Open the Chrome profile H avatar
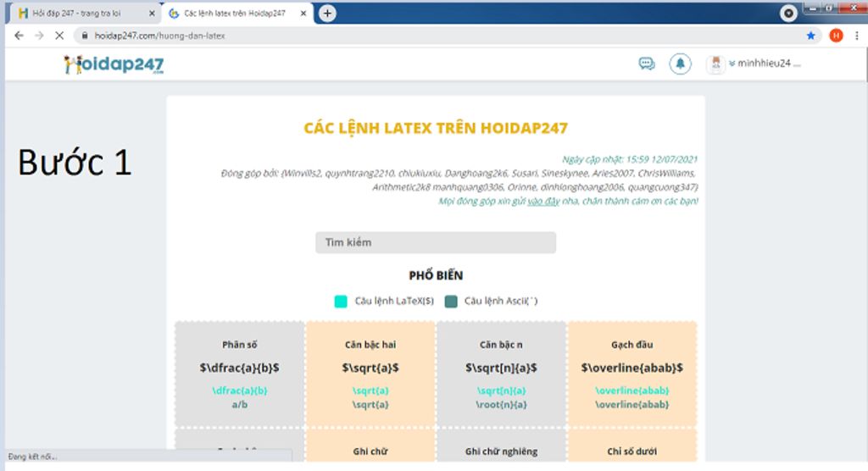The image size is (868, 471). [x=836, y=36]
